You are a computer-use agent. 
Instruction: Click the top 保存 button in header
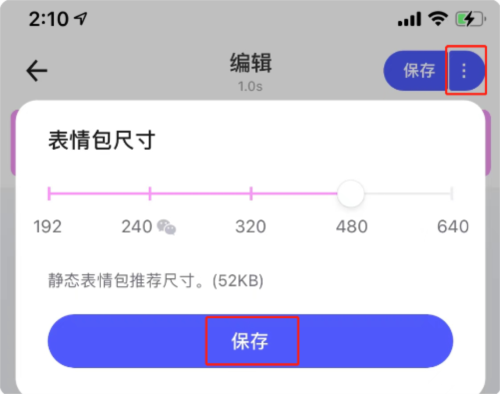coord(417,71)
